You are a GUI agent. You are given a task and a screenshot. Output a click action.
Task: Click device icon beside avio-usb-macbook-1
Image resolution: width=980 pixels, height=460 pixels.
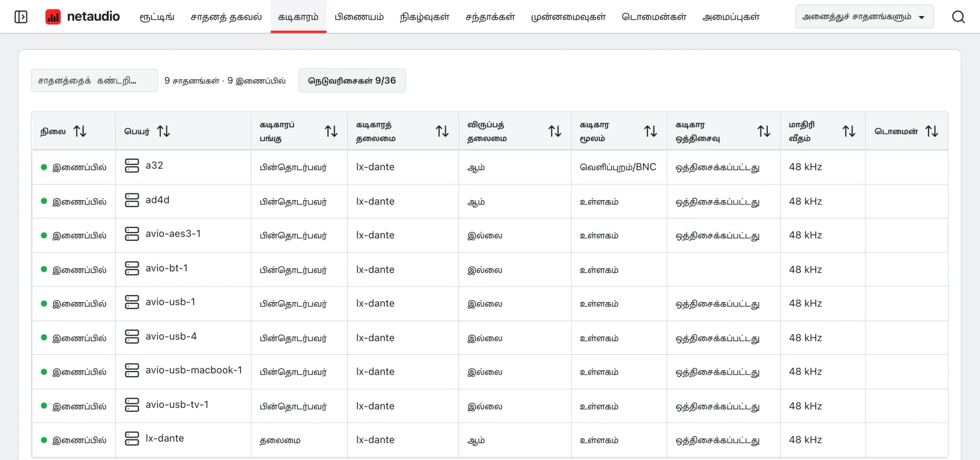132,370
